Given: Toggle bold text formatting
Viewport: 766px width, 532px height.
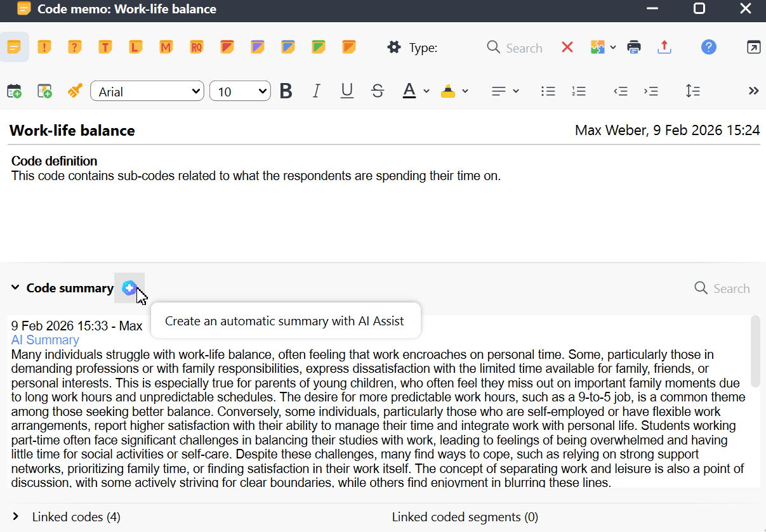Looking at the screenshot, I should (x=286, y=91).
